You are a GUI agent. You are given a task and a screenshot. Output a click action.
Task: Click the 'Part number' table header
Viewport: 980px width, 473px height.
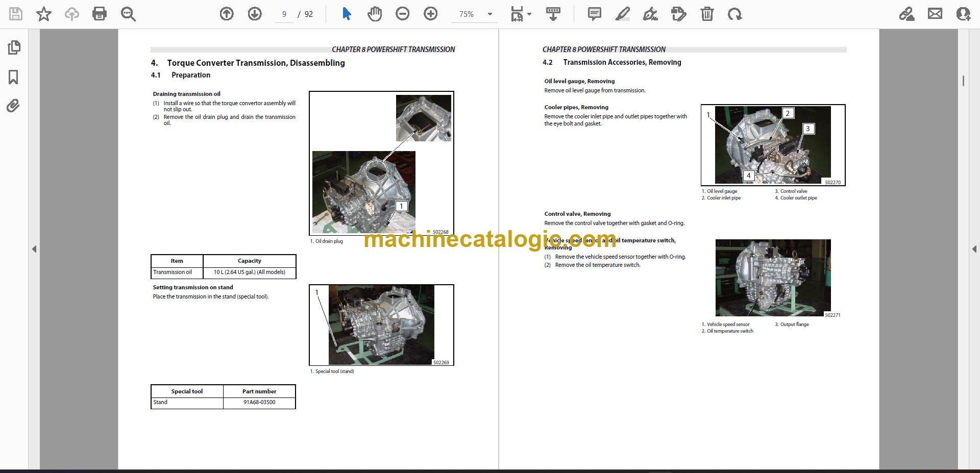click(259, 391)
